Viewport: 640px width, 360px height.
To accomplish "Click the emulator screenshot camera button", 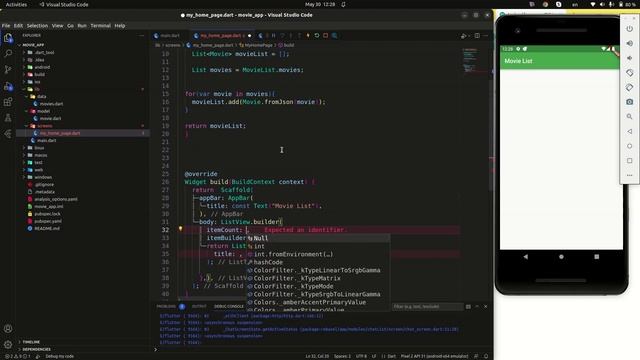I will click(629, 102).
